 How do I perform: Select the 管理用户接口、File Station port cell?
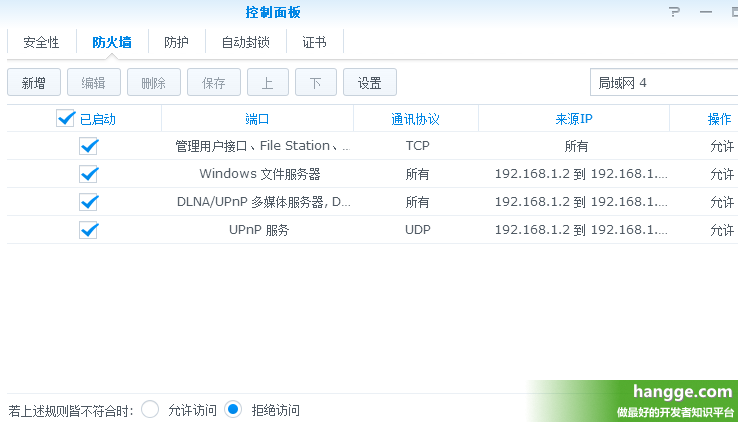(263, 146)
